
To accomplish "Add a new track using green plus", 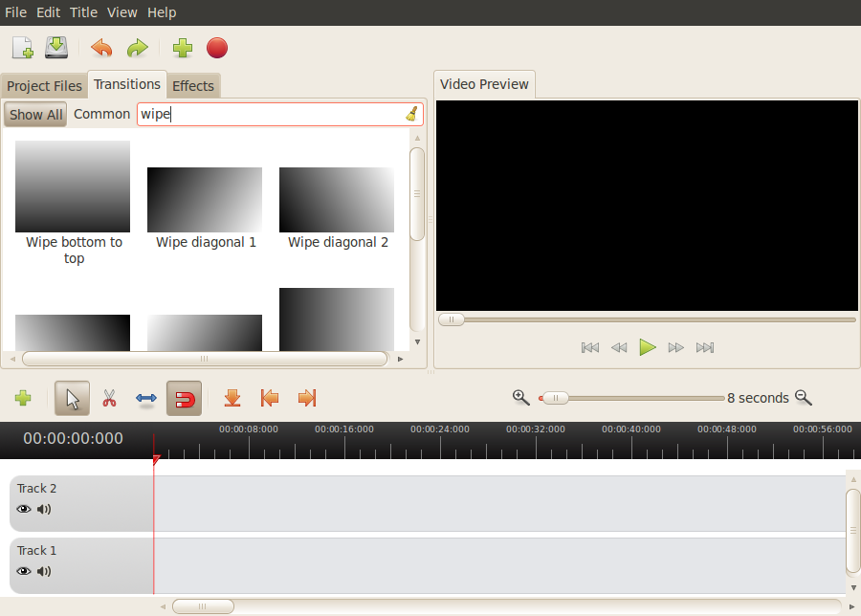I will [x=23, y=398].
